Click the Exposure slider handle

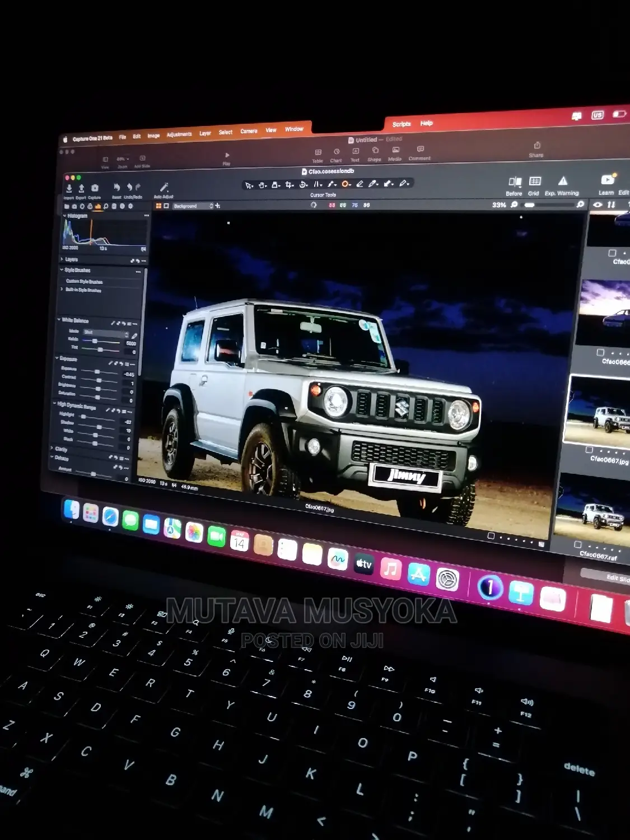[97, 371]
